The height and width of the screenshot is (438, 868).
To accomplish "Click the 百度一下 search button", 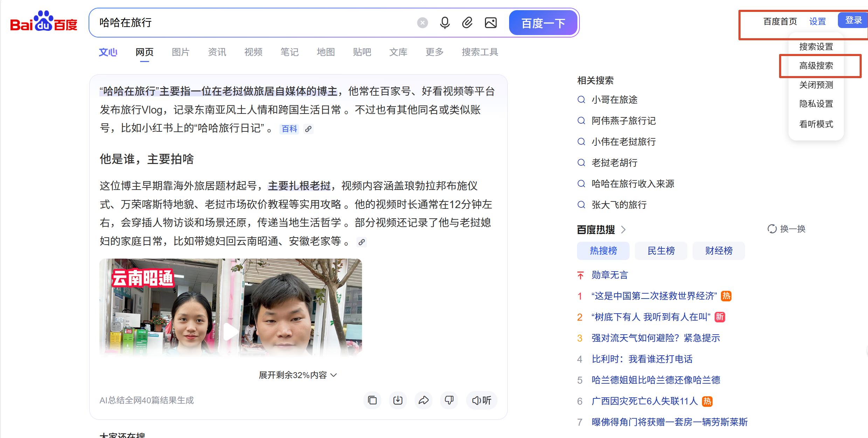I will pyautogui.click(x=543, y=23).
